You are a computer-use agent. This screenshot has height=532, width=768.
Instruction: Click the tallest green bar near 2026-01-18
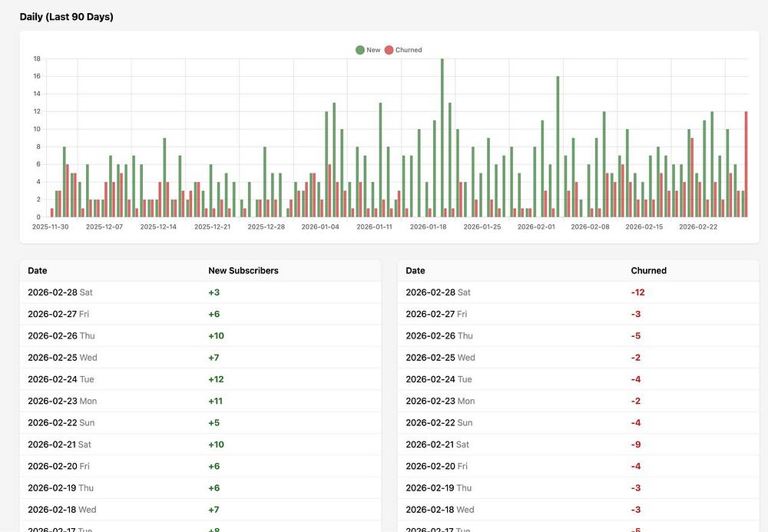(442, 137)
